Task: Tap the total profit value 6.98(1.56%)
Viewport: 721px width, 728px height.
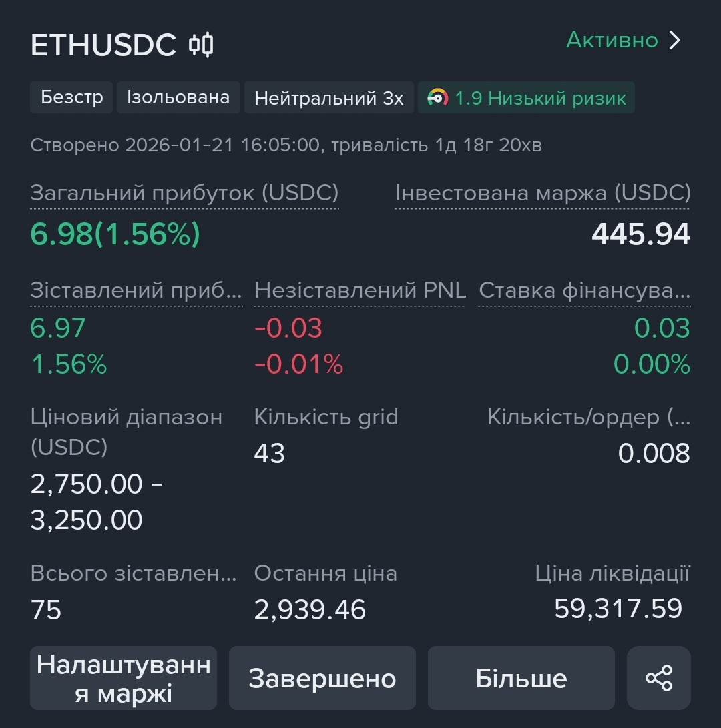Action: (x=115, y=234)
